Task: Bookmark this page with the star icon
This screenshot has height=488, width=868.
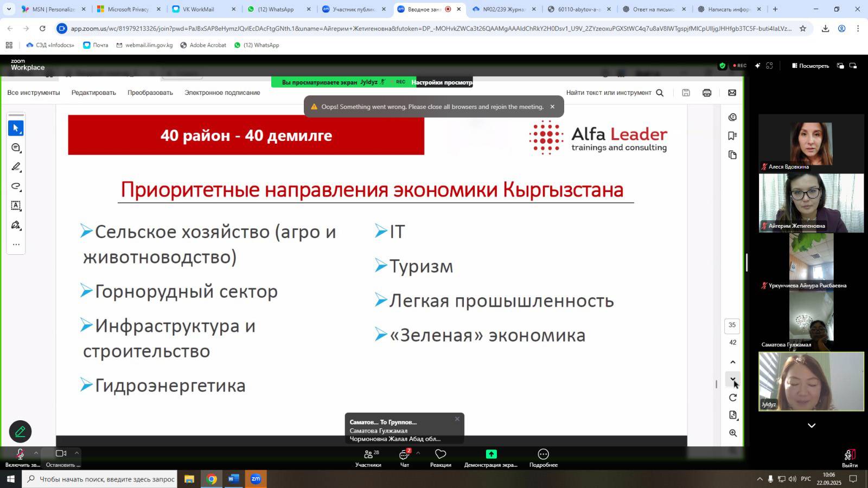Action: click(803, 28)
